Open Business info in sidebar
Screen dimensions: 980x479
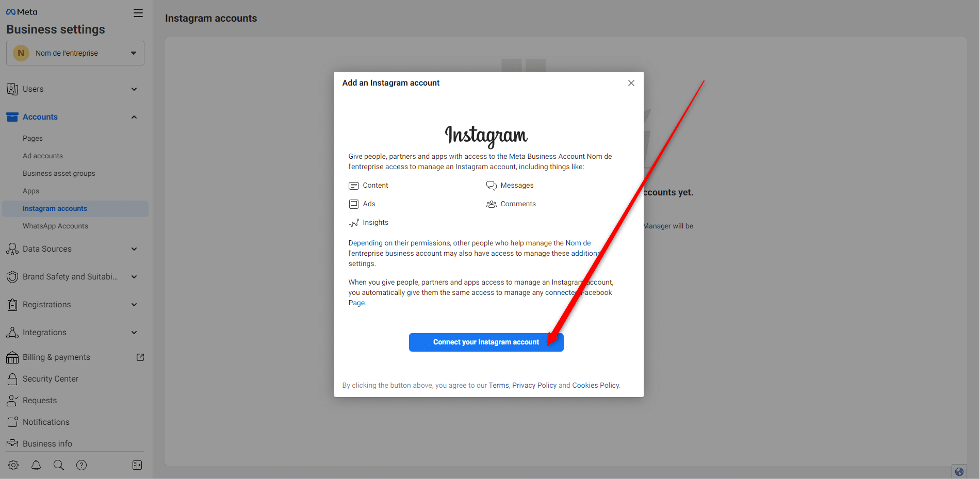(x=47, y=444)
